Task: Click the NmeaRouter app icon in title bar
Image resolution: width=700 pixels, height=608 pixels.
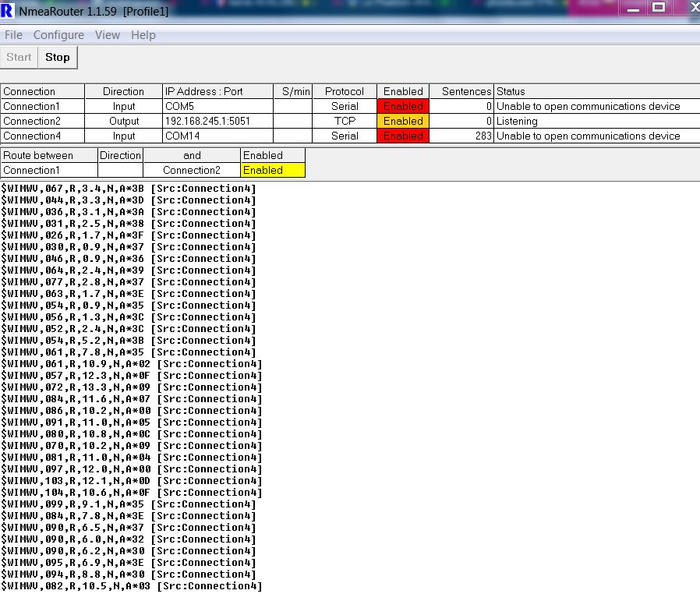Action: 8,12
